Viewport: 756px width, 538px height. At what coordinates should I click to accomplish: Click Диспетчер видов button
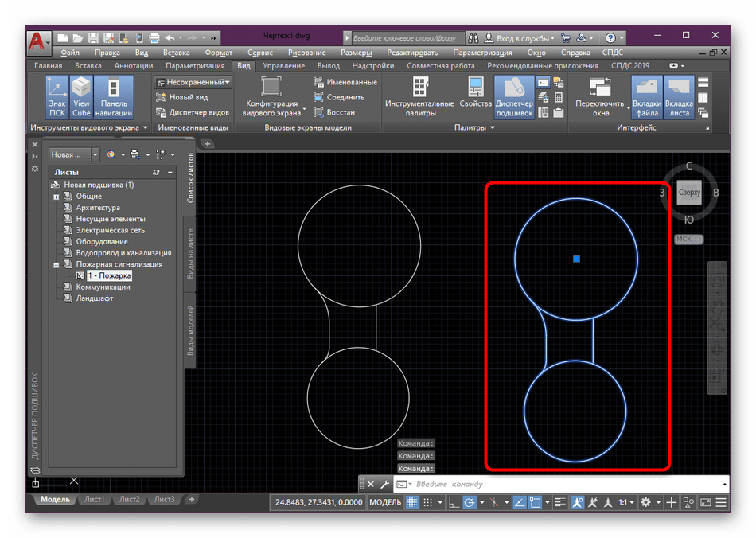pyautogui.click(x=192, y=112)
